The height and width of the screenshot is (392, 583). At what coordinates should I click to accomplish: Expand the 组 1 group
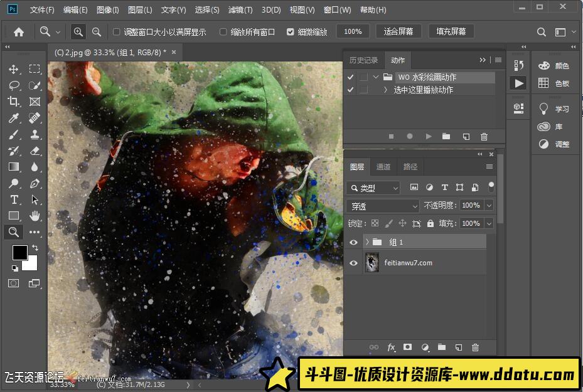(367, 242)
